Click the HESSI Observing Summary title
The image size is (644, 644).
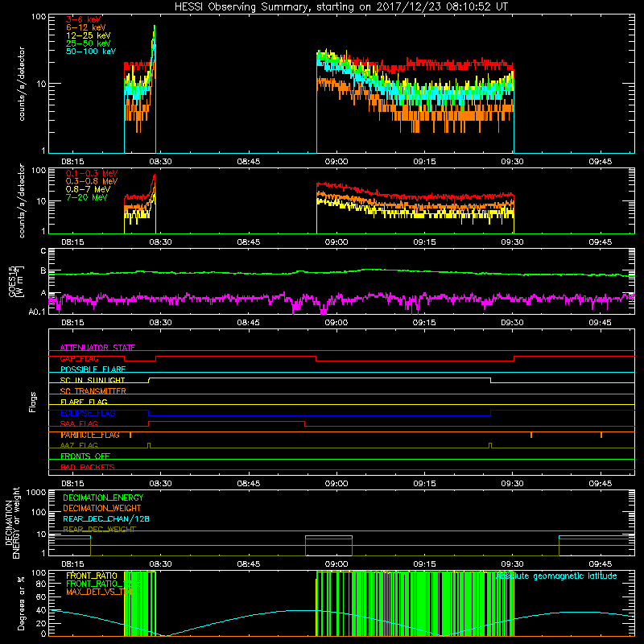341,7
